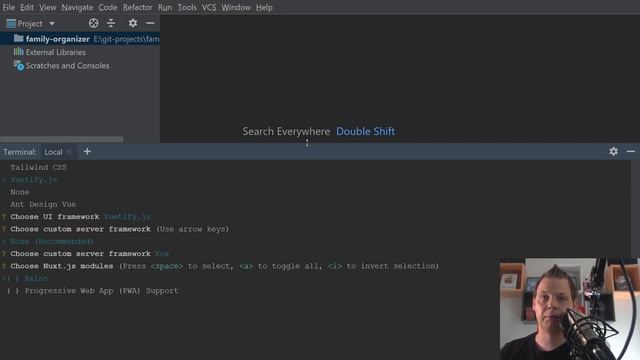The height and width of the screenshot is (360, 640).
Task: Select Scratches and Consoles node
Action: point(67,66)
